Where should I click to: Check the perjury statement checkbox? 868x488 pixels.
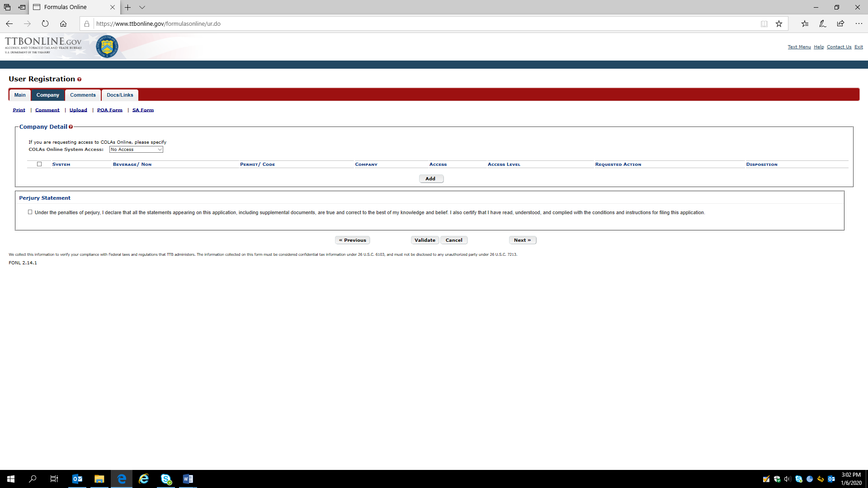pyautogui.click(x=30, y=212)
